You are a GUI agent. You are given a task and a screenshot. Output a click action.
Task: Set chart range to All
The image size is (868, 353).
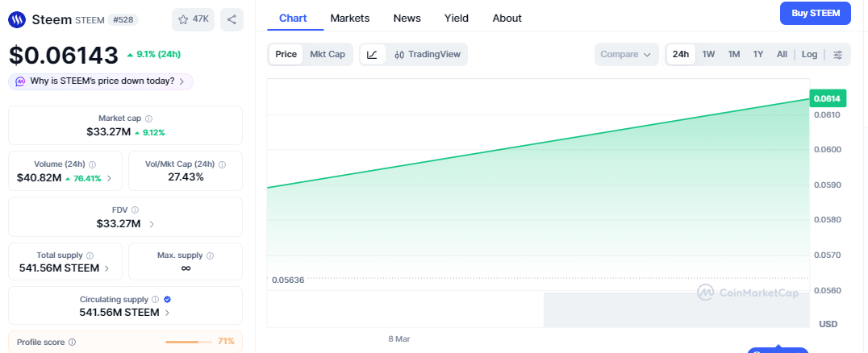[x=782, y=54]
